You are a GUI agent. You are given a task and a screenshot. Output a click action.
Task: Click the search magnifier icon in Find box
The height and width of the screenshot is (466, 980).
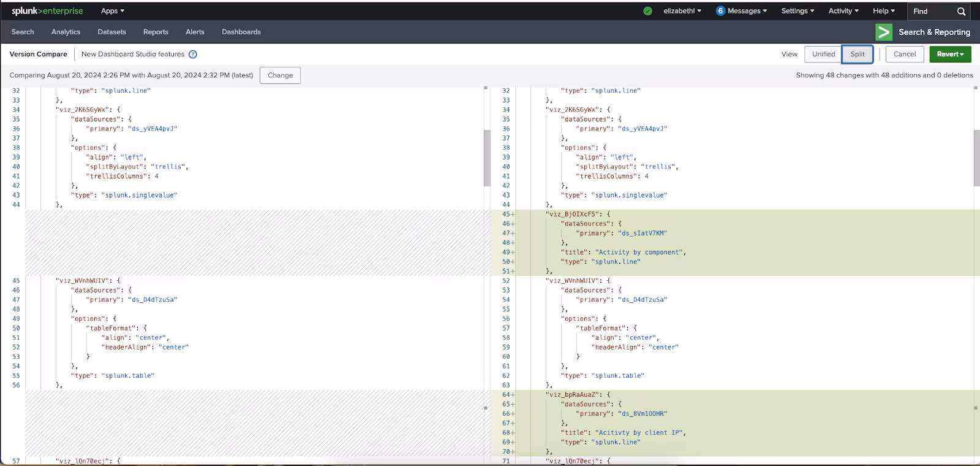coord(961,11)
